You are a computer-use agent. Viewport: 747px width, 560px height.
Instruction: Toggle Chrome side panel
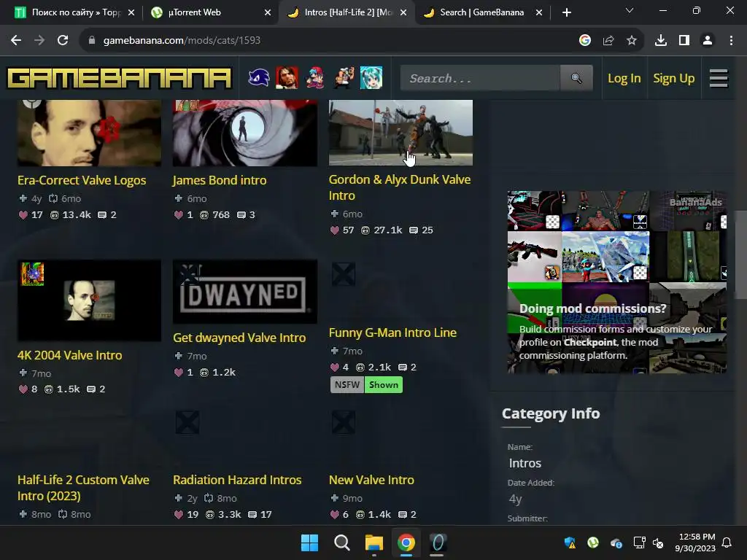(684, 41)
